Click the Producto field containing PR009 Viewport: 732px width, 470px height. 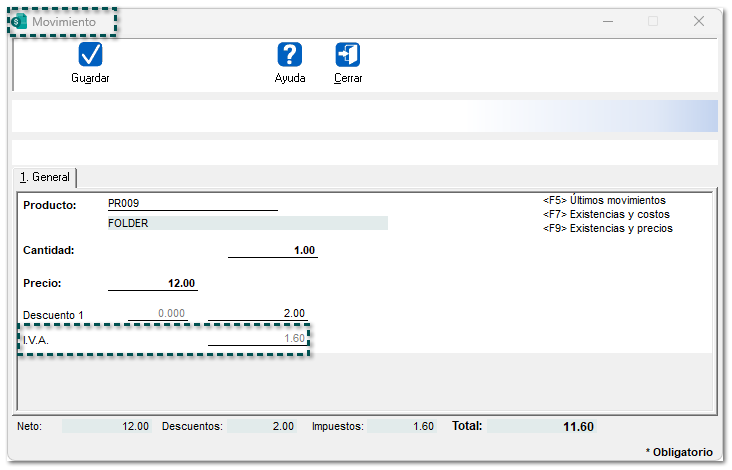click(x=192, y=204)
